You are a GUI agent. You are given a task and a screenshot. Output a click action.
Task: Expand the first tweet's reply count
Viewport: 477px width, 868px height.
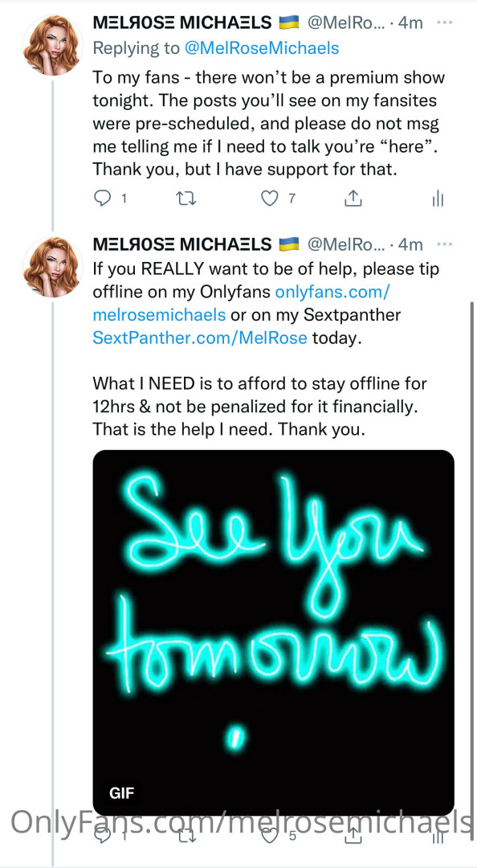(x=123, y=198)
